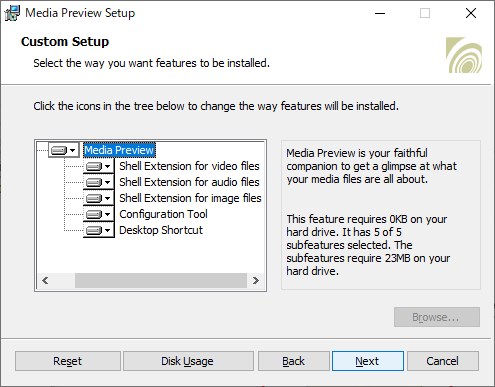Image resolution: width=495 pixels, height=387 pixels.
Task: Select the Desktop Shortcut row
Action: click(161, 230)
